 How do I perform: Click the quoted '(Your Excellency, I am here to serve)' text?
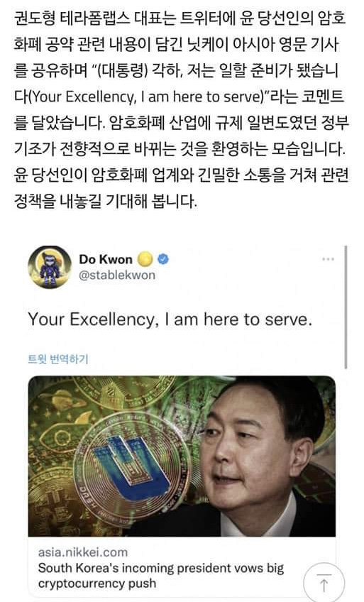[x=146, y=97]
